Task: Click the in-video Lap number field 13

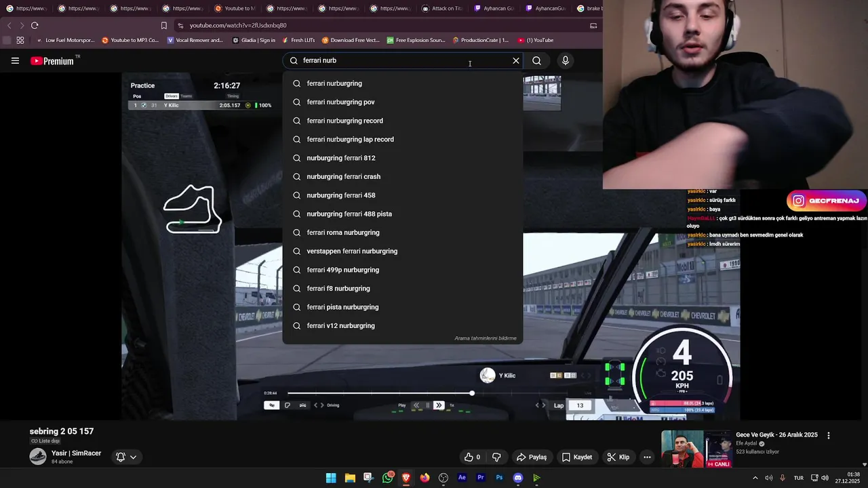Action: [581, 405]
